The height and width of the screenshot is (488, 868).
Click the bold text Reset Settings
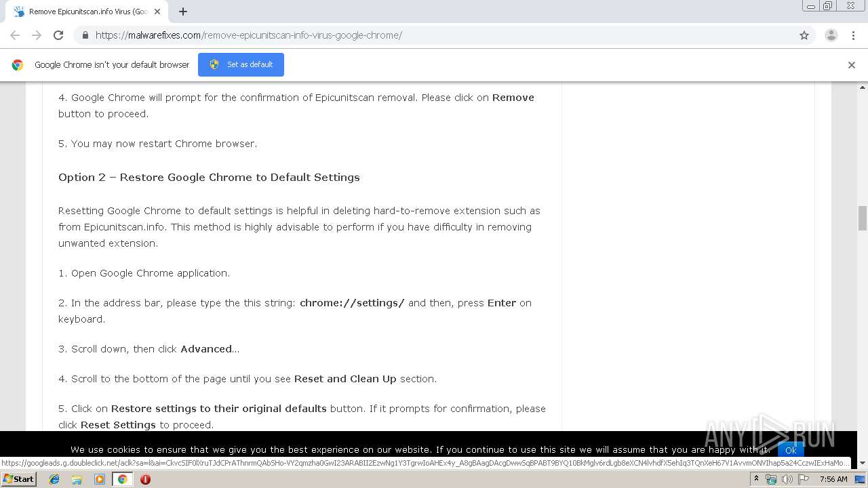[x=118, y=425]
